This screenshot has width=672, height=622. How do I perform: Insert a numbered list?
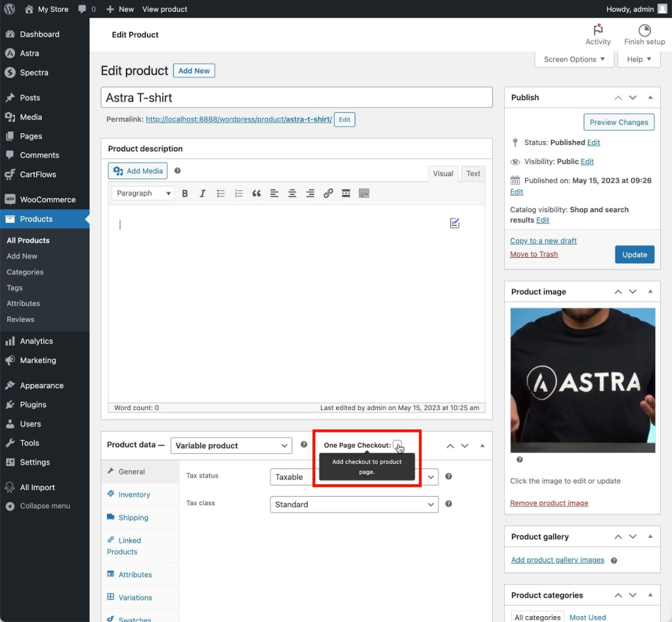pyautogui.click(x=239, y=194)
